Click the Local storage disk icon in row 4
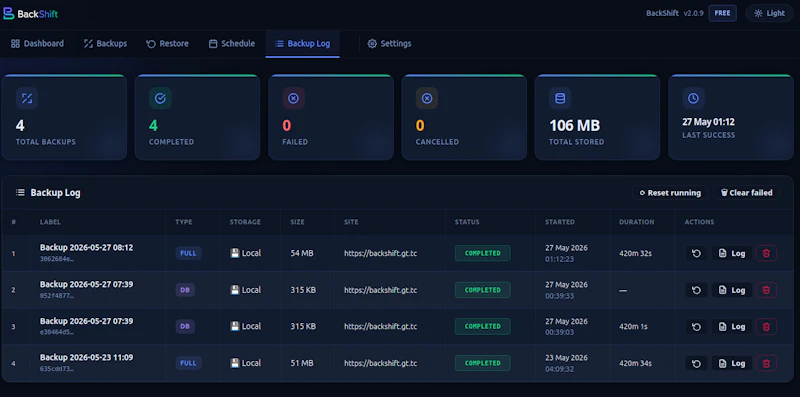The image size is (800, 397). click(235, 363)
